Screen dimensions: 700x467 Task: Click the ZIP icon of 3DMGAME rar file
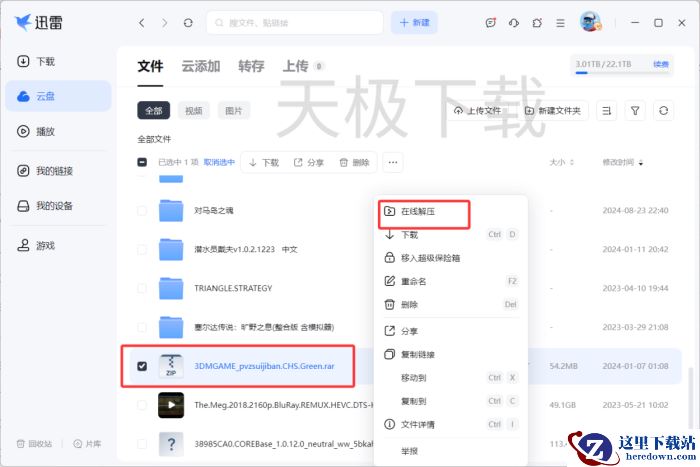pos(171,366)
